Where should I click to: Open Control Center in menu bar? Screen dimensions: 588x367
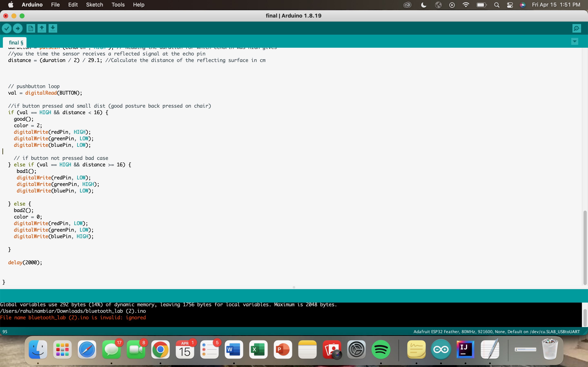point(510,5)
